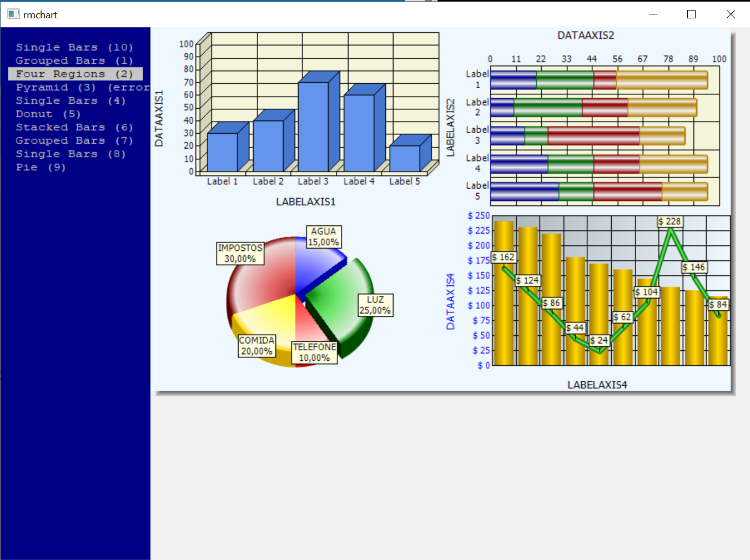Click the tallest 3D bar above 'Label 3'
This screenshot has width=750, height=560.
tap(314, 127)
